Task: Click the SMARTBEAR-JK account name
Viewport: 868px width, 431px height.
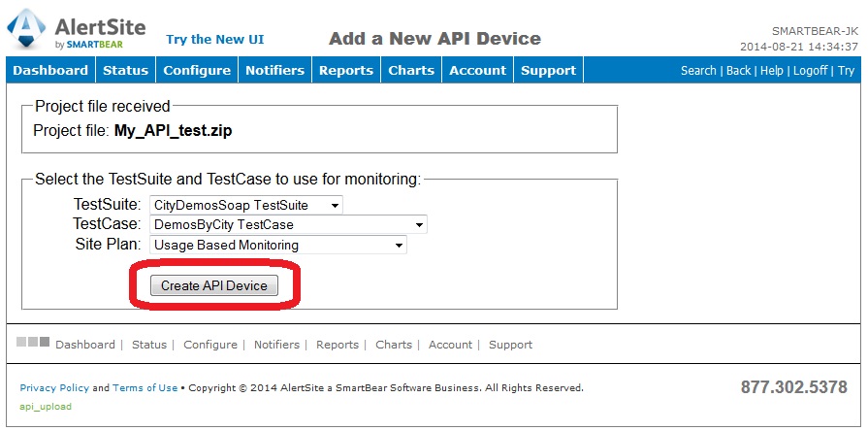Action: point(815,31)
